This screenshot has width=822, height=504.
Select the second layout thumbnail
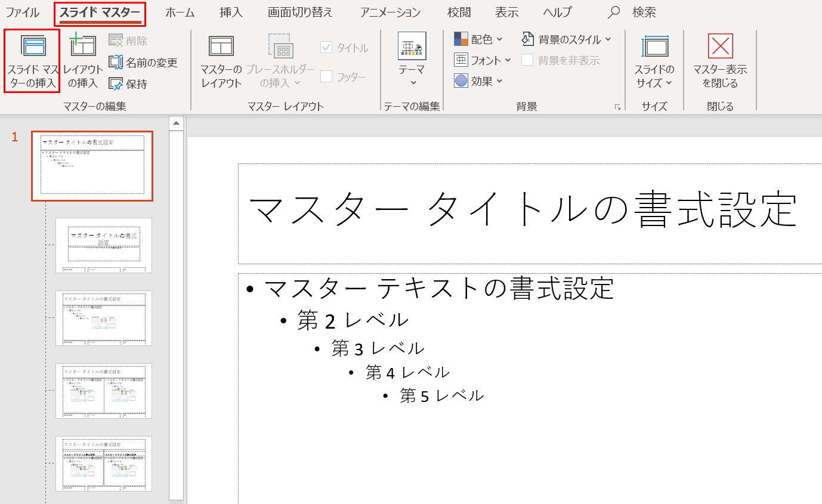104,246
